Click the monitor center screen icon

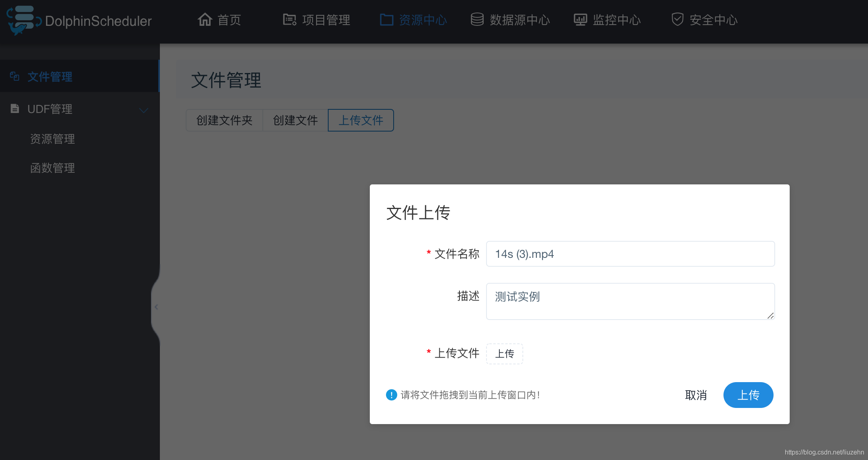580,19
